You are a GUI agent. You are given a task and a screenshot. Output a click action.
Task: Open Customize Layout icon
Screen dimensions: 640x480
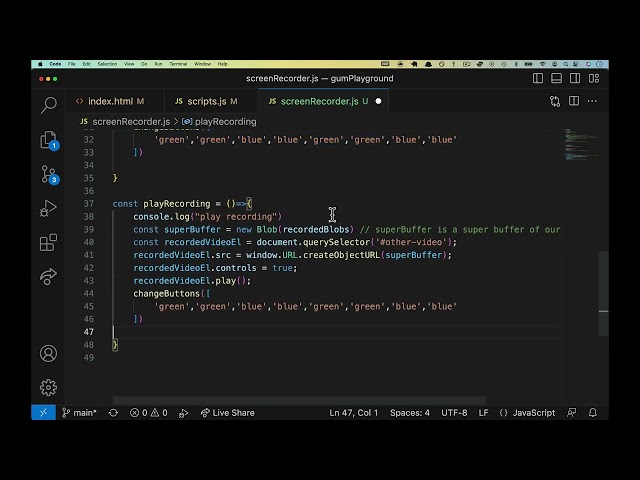click(x=594, y=78)
